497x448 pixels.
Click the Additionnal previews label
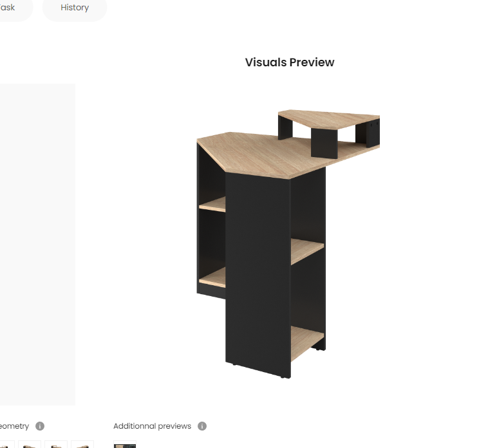coord(152,426)
